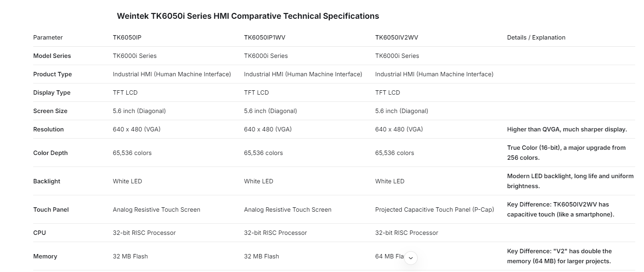Viewport: 644px width, 272px height.
Task: Click the Color Depth row label
Action: pyautogui.click(x=50, y=153)
